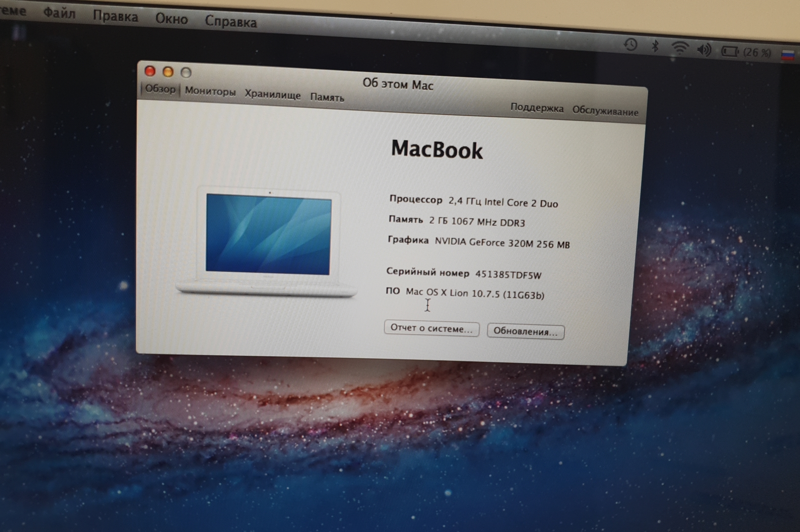
Task: Click the Обновления… button
Action: pos(525,332)
